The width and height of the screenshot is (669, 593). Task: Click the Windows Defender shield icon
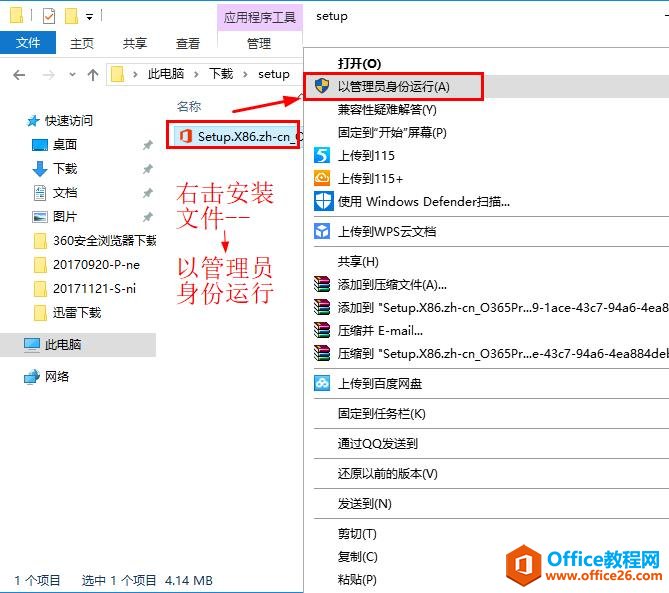[323, 201]
